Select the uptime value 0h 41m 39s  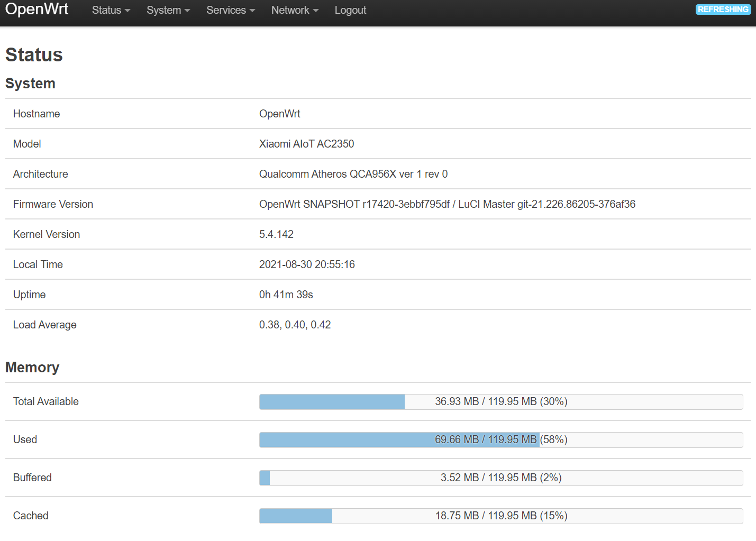pyautogui.click(x=286, y=295)
